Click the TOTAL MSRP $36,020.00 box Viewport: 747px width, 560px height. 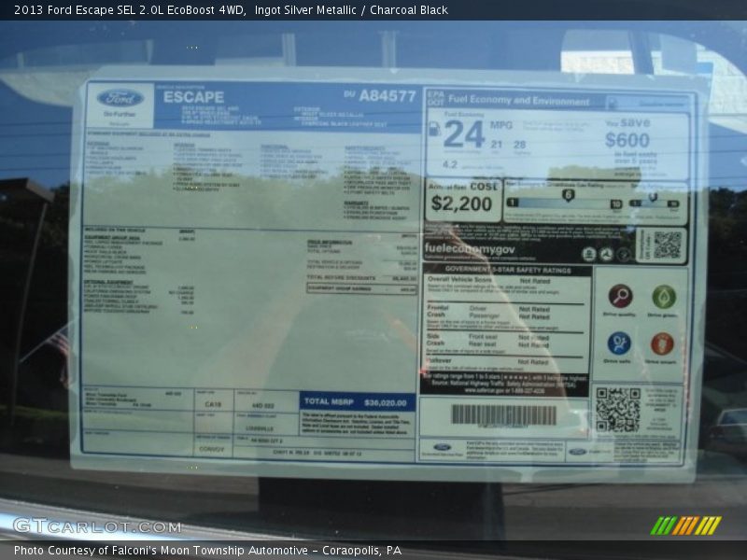tap(358, 402)
